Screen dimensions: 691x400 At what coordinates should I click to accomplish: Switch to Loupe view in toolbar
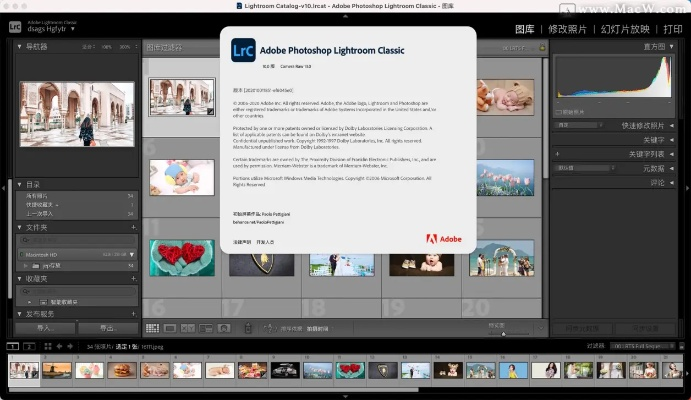[x=170, y=328]
